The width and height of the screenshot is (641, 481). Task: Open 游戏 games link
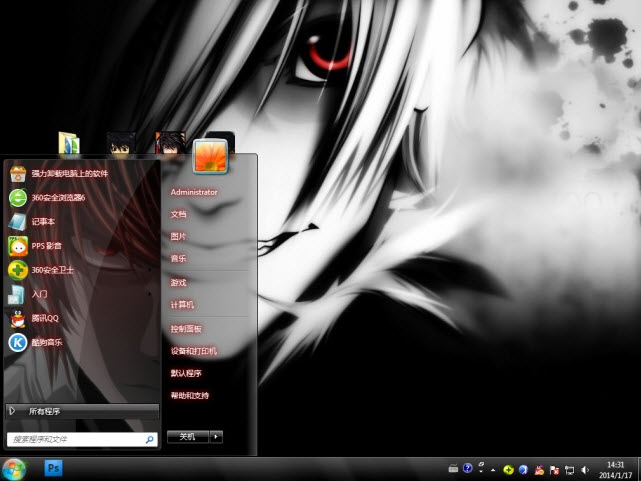tap(179, 282)
